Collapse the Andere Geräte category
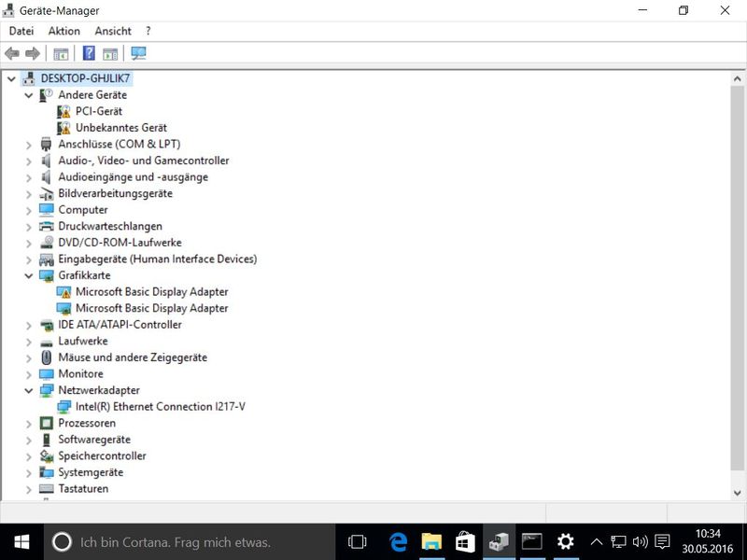747x560 pixels. click(x=29, y=95)
